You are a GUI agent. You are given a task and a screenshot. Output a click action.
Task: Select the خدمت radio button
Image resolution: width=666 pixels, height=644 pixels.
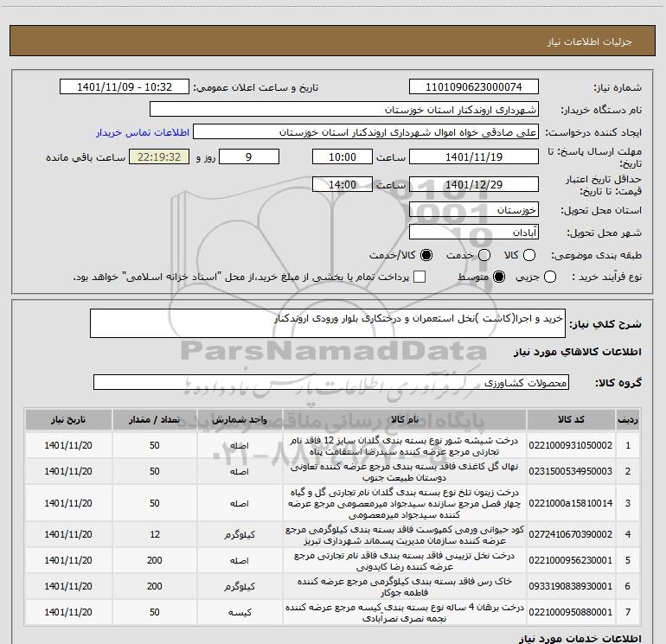(x=484, y=255)
